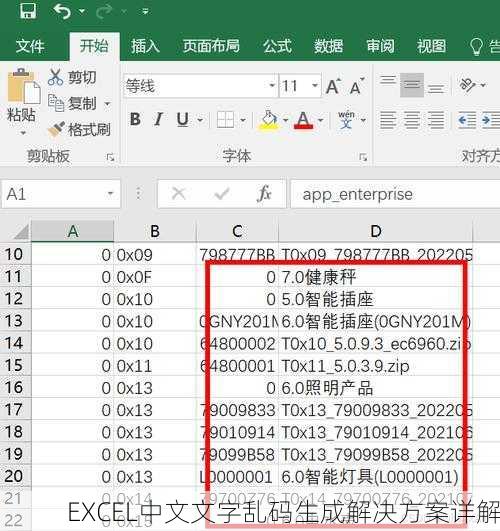Toggle Bold formatting
The height and width of the screenshot is (531, 500).
pos(136,119)
